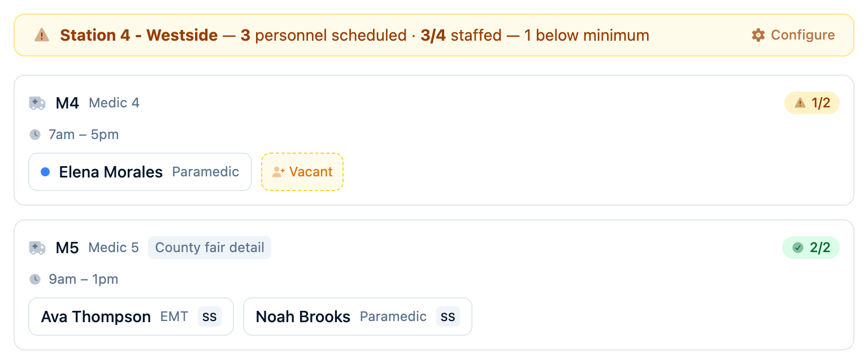Click the warning icon on the 1/2 badge
This screenshot has height=364, width=868.
click(800, 103)
